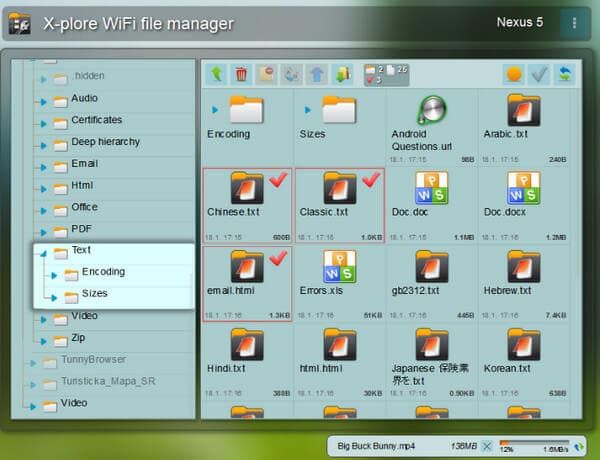Open the three-dot overflow menu

574,23
